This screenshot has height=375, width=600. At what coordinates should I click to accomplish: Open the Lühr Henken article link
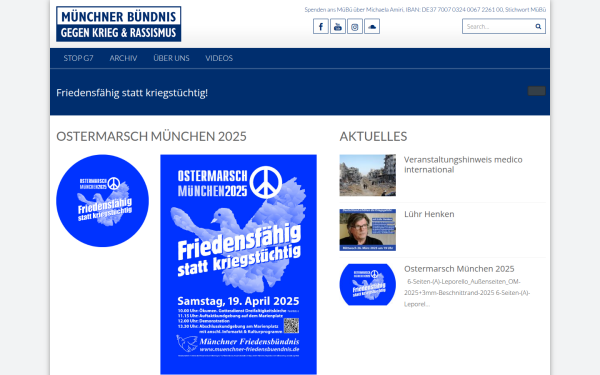click(429, 214)
